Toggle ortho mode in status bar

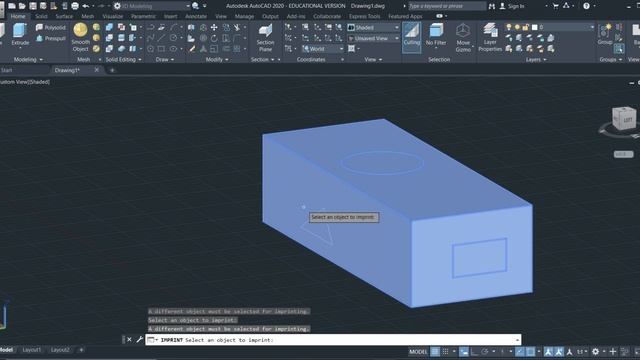tap(474, 351)
